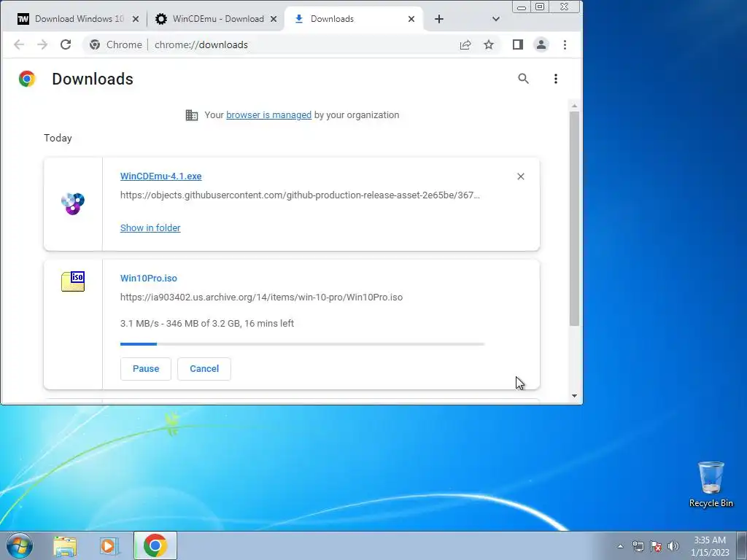Image resolution: width=747 pixels, height=560 pixels.
Task: Click the Win10Pro.iso file icon
Action: [73, 281]
